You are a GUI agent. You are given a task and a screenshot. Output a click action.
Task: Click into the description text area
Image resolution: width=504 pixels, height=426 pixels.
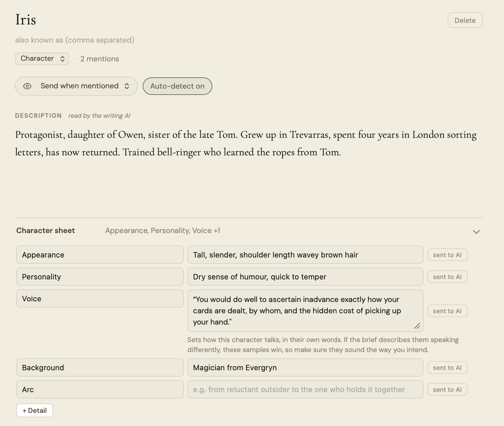pyautogui.click(x=249, y=166)
